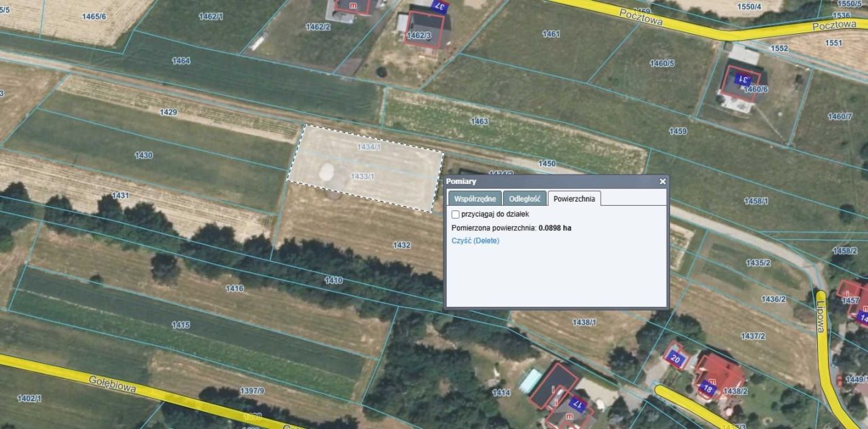The image size is (868, 429).
Task: Select the Powierzchnia tab
Action: (x=574, y=199)
